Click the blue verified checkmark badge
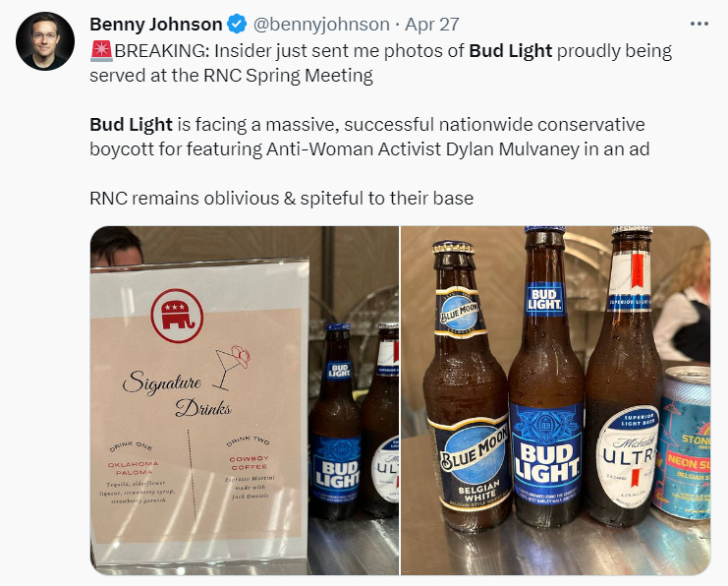 pos(237,25)
